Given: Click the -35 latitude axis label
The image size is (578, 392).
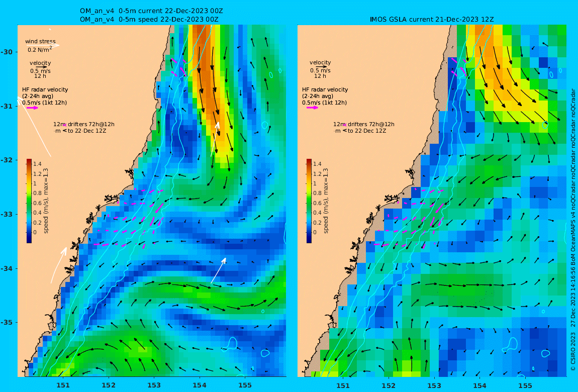Looking at the screenshot, I should 6,322.
